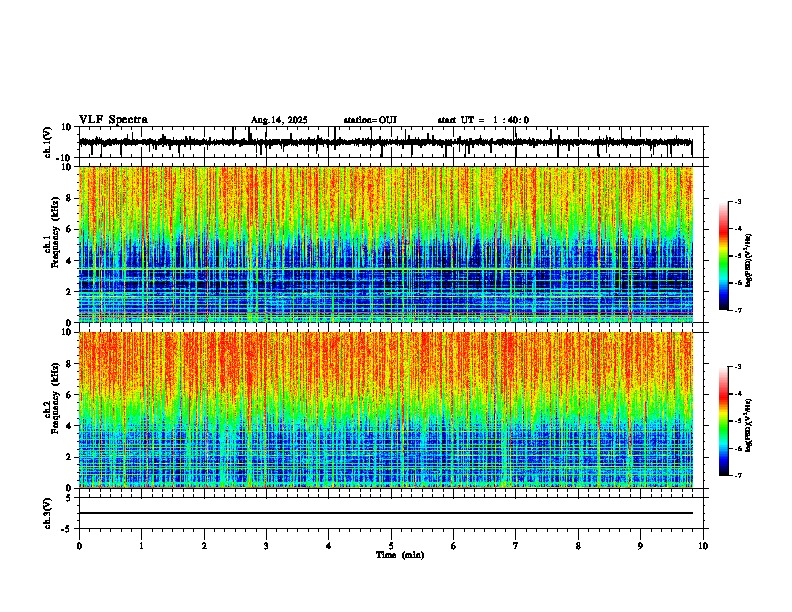The image size is (792, 612).
Task: Click the "VLF Spectra" plot title
Action: 113,120
